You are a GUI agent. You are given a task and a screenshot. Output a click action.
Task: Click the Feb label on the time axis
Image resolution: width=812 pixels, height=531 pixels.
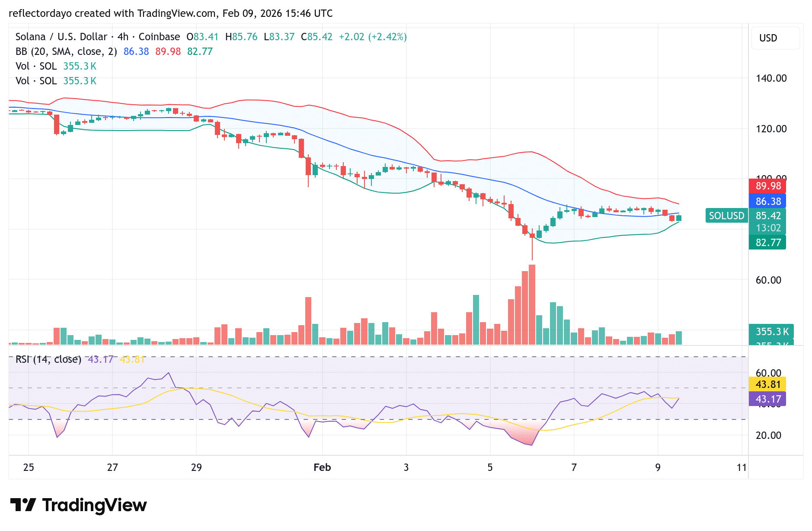(322, 467)
